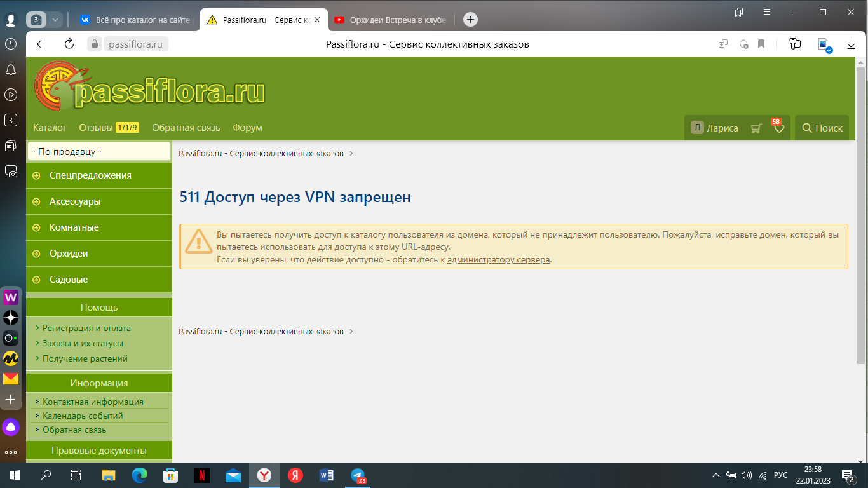
Task: Click the browser reload page icon
Action: (x=69, y=44)
